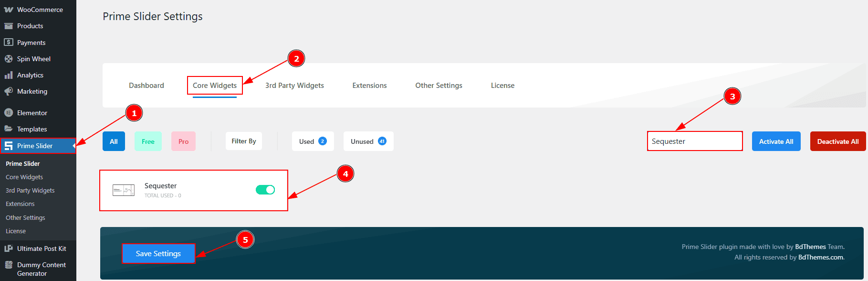868x281 pixels.
Task: Go to the License tab
Action: point(502,86)
